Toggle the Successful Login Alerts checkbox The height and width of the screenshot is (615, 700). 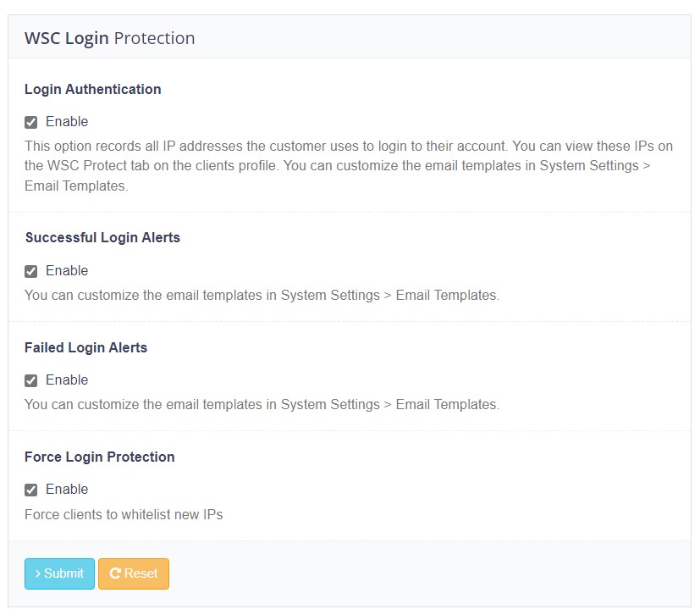tap(31, 271)
